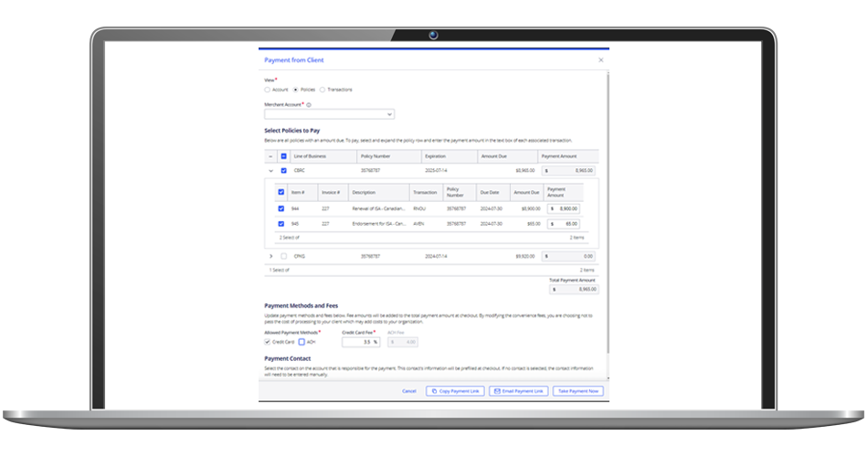Image resolution: width=868 pixels, height=457 pixels.
Task: Uncheck the CBRC policy checkbox
Action: coord(283,171)
